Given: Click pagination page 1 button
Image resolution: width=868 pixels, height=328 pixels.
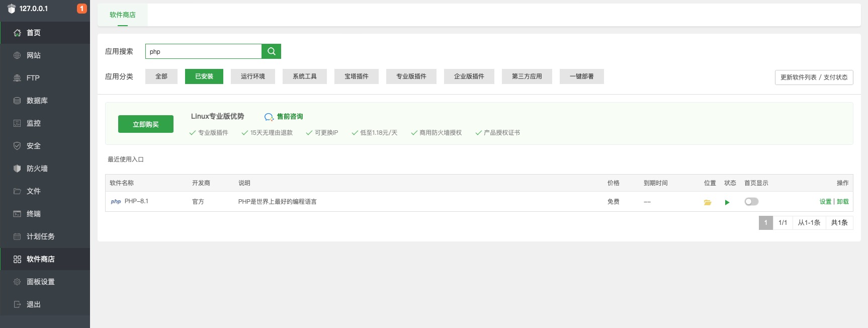Looking at the screenshot, I should 766,223.
